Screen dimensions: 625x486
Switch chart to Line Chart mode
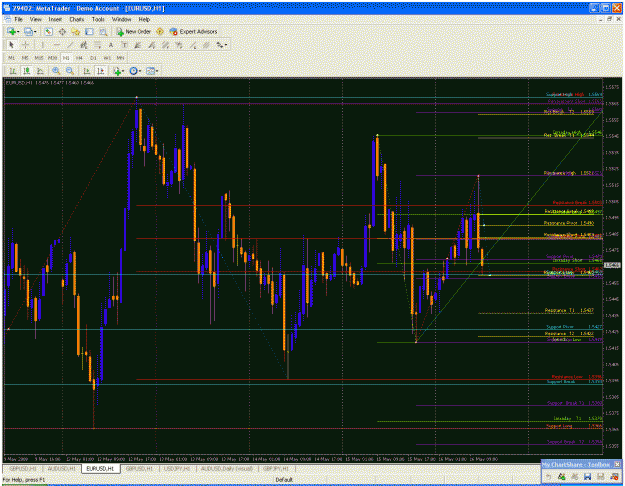coord(40,71)
